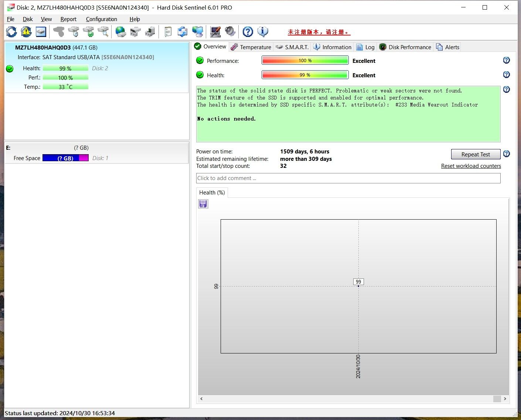The image size is (521, 420).
Task: Click green check icon beside Health label
Action: pyautogui.click(x=200, y=75)
